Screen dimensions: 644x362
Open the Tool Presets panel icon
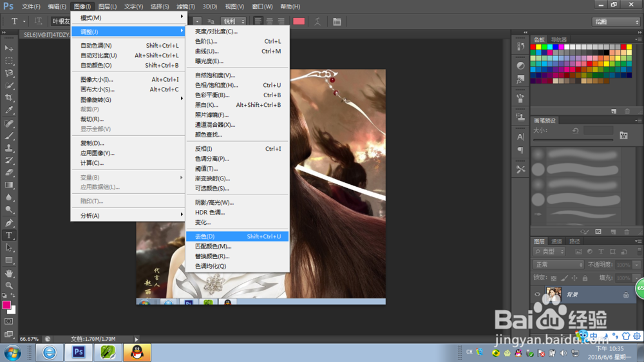click(520, 169)
